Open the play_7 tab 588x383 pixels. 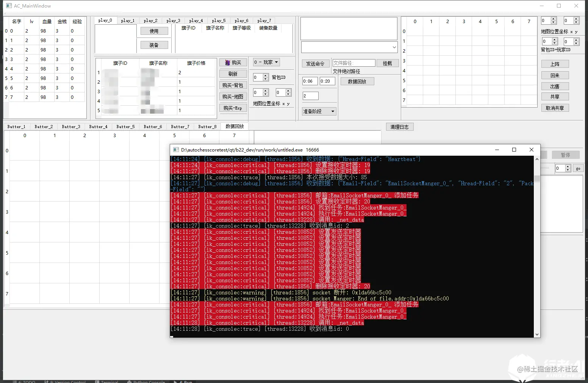pos(264,20)
